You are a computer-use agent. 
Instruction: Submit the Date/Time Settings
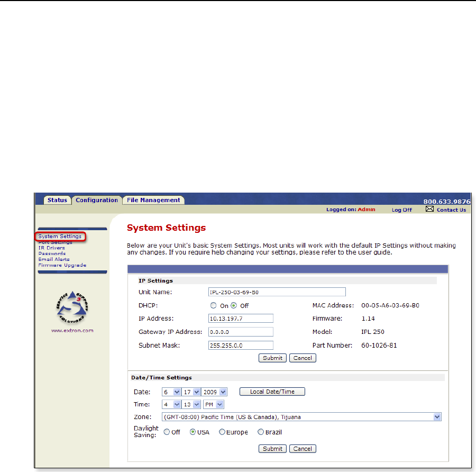pyautogui.click(x=272, y=449)
